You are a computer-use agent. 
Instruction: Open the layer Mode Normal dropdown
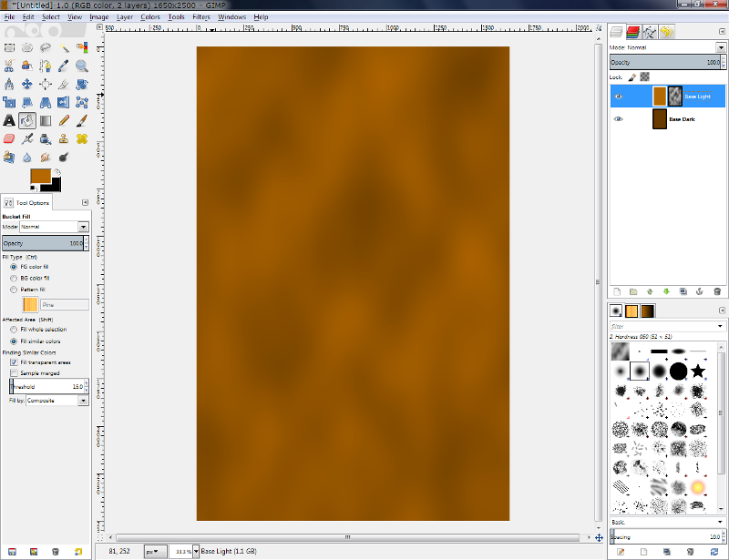click(721, 47)
